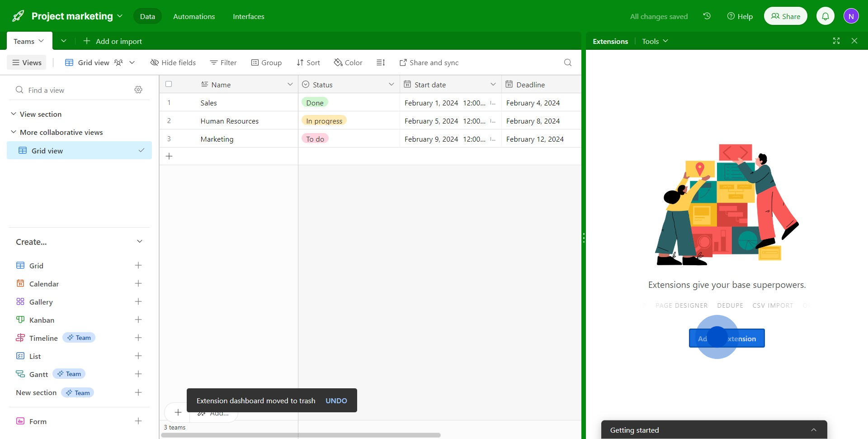The height and width of the screenshot is (439, 868).
Task: Collapse More collaborative views section
Action: tap(14, 132)
